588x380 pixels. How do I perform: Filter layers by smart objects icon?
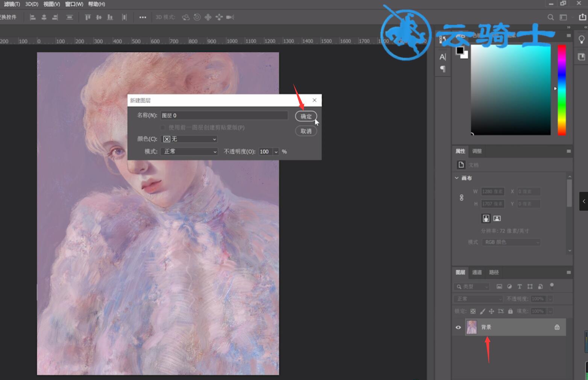(540, 287)
